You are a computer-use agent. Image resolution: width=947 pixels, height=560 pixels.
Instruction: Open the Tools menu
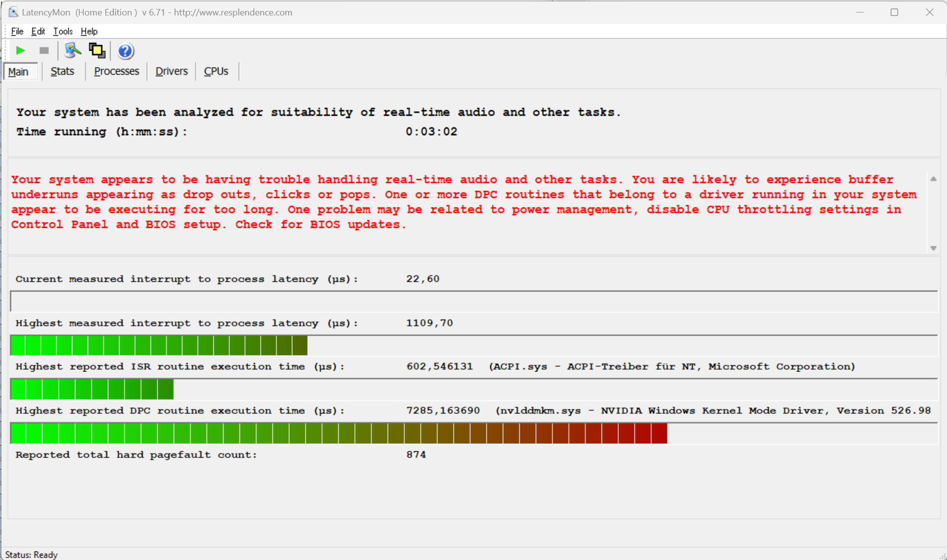point(63,31)
